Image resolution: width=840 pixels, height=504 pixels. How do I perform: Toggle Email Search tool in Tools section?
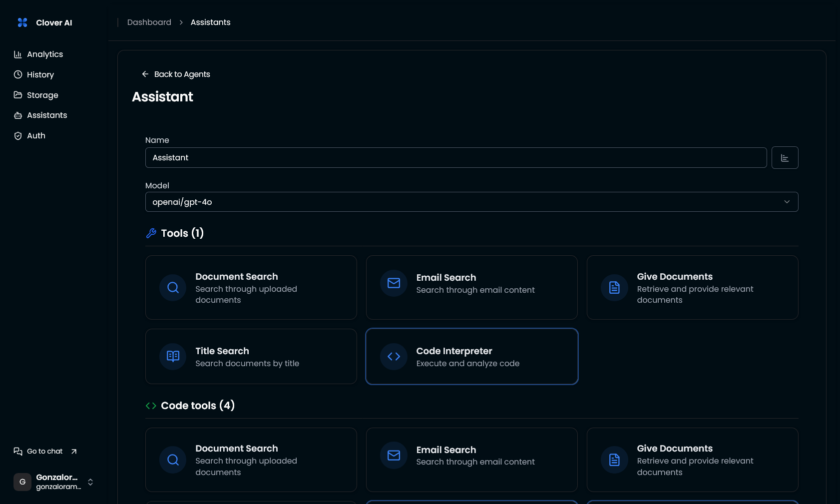[472, 288]
